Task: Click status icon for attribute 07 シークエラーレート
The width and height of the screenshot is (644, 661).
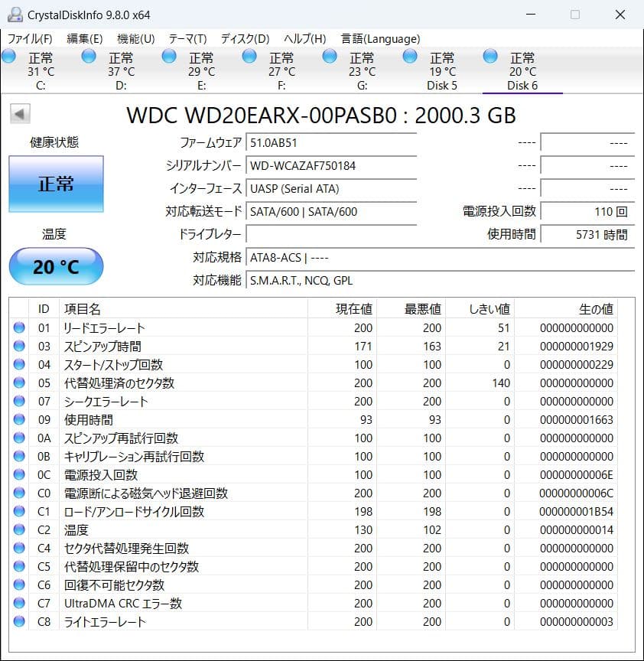Action: (x=19, y=401)
